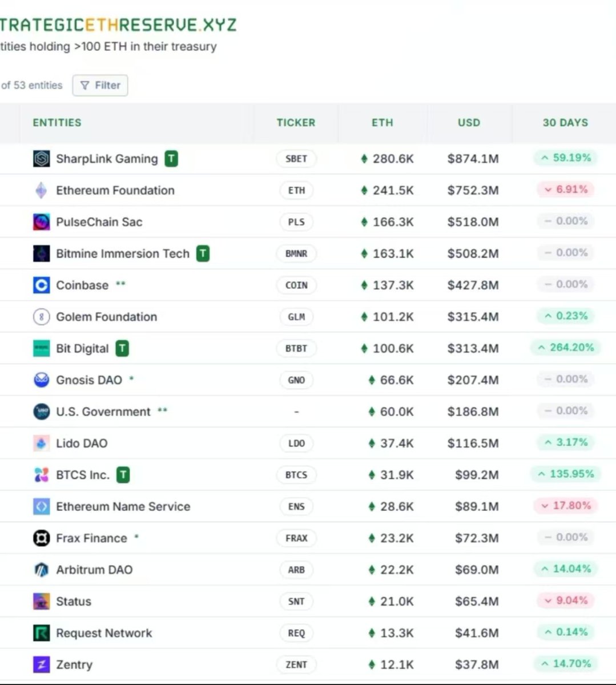
Task: Click the BMNR ticker pill
Action: pos(296,254)
